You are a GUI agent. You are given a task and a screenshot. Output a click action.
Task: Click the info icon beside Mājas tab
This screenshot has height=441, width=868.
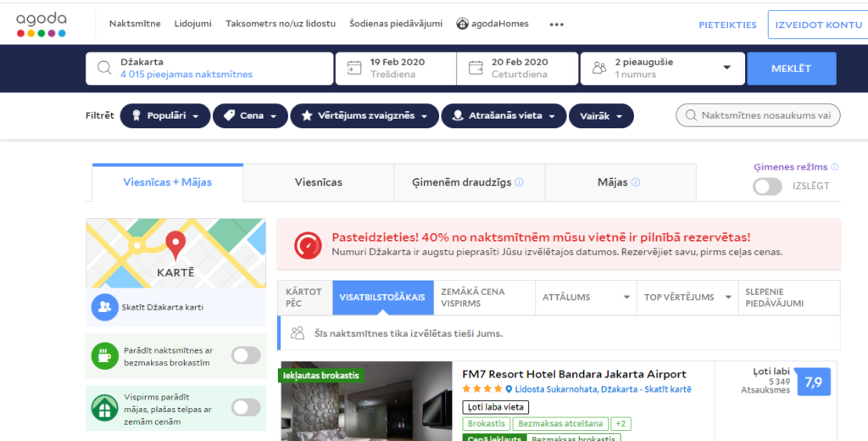click(636, 182)
